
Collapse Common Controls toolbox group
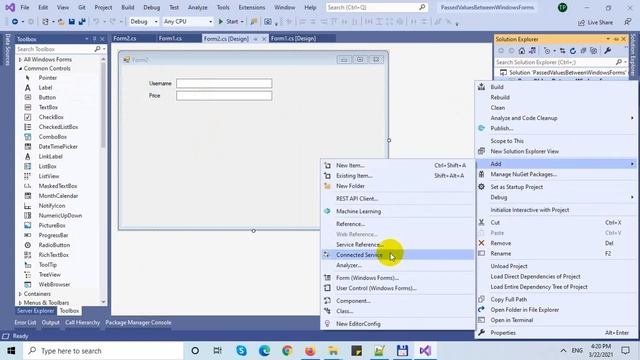click(x=20, y=69)
